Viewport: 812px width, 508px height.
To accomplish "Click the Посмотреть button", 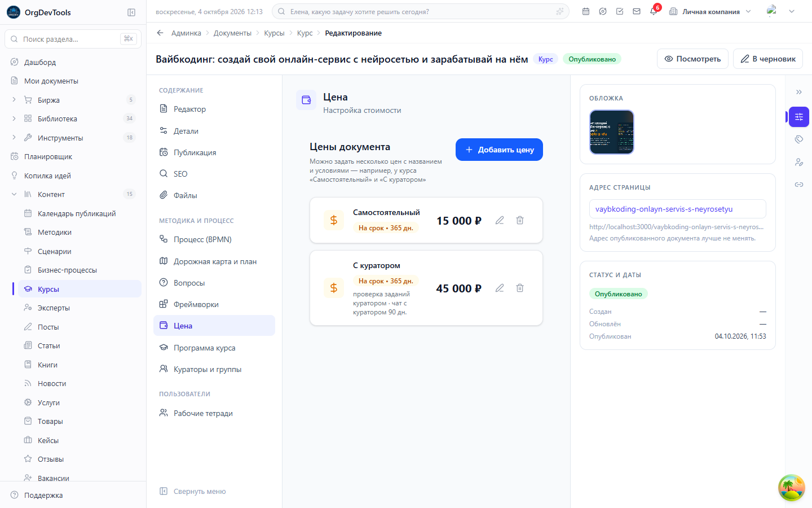I will 692,59.
